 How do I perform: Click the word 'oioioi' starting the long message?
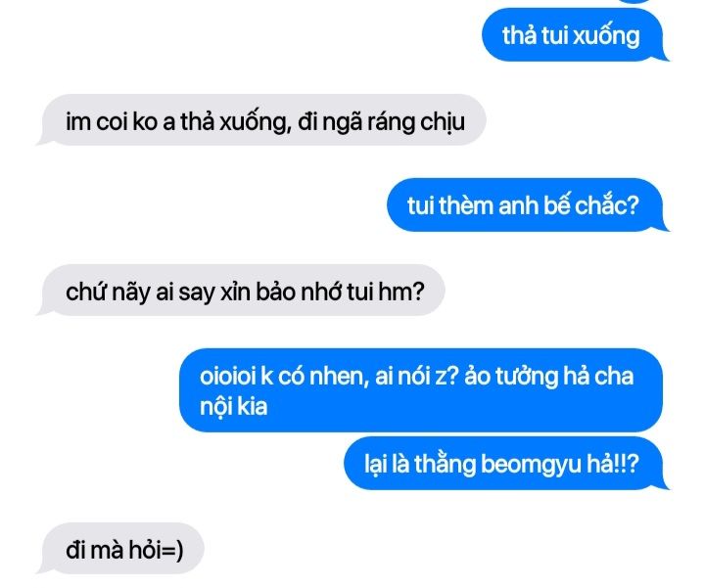227,376
